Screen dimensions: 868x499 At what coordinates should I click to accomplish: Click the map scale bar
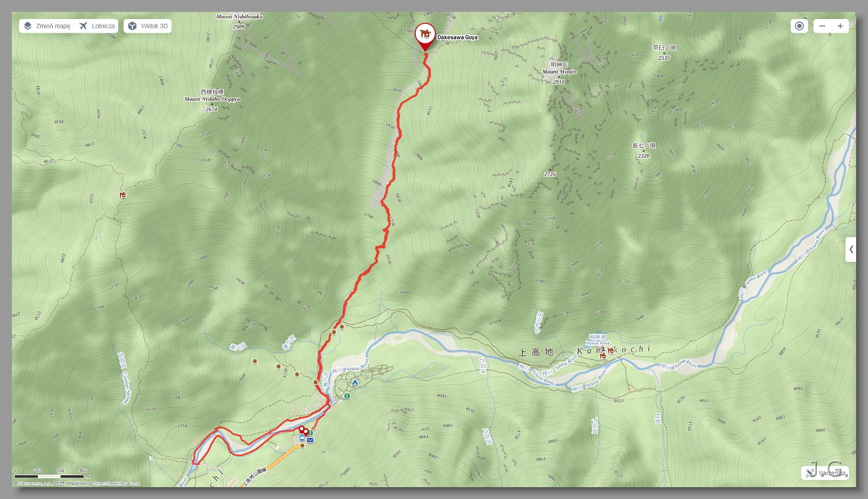49,476
